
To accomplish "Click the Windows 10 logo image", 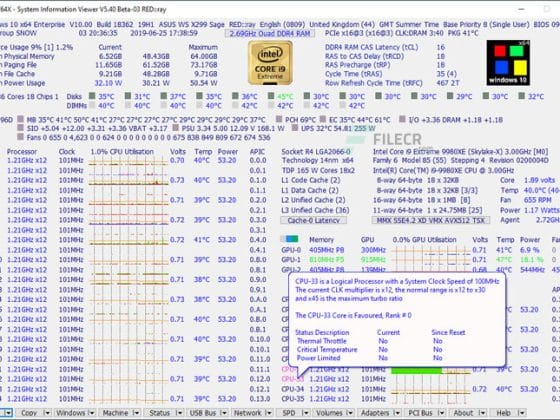I will click(x=508, y=62).
